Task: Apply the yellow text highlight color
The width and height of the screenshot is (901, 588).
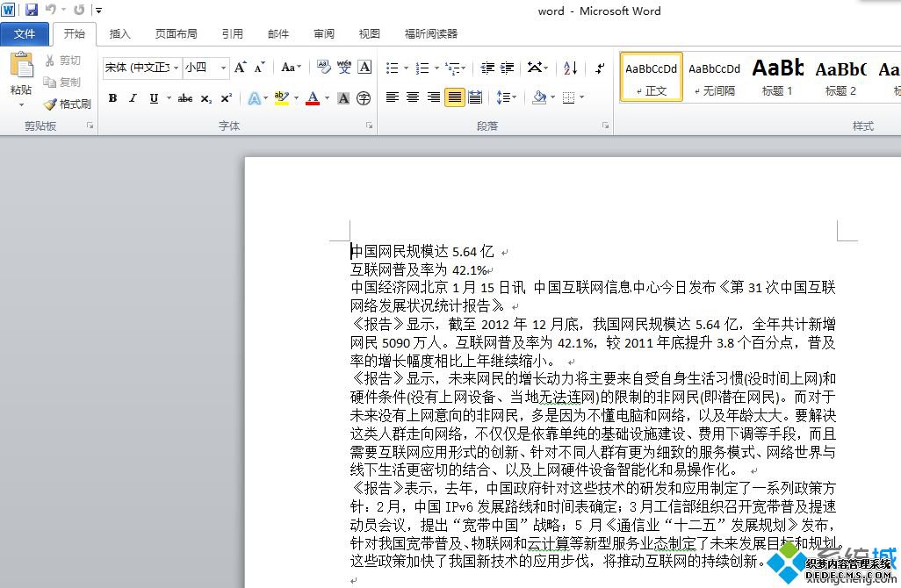Action: pos(282,98)
